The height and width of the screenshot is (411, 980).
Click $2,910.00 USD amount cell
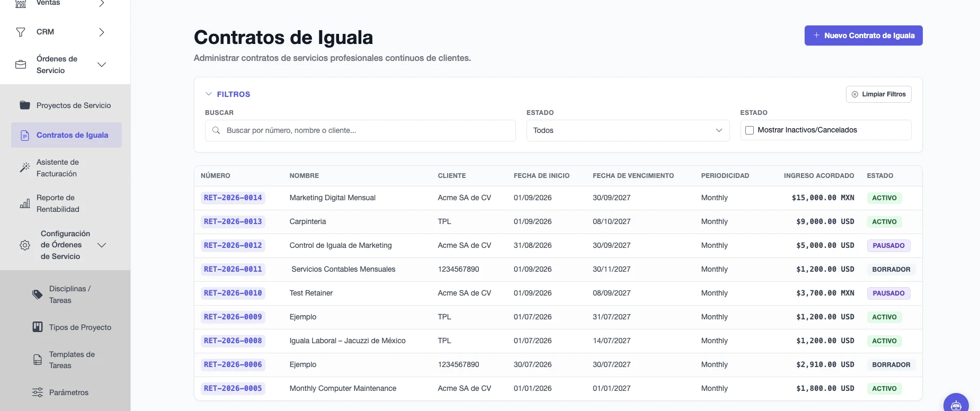(x=825, y=365)
